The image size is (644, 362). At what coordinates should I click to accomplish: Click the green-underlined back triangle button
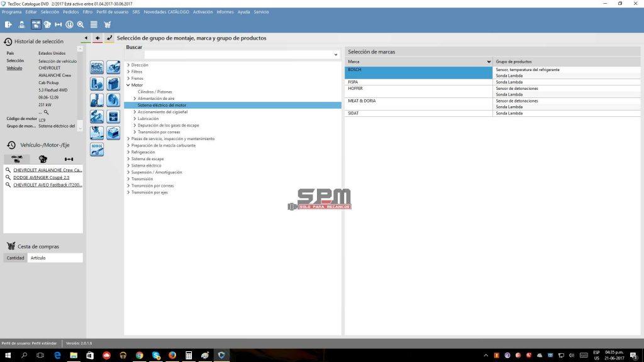[86, 38]
